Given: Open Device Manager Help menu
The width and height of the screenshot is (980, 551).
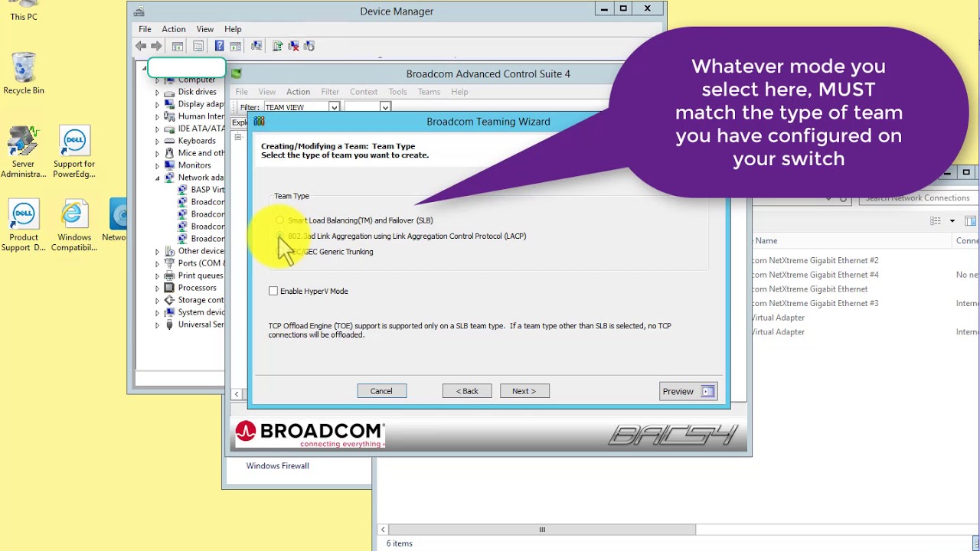Looking at the screenshot, I should click(233, 29).
